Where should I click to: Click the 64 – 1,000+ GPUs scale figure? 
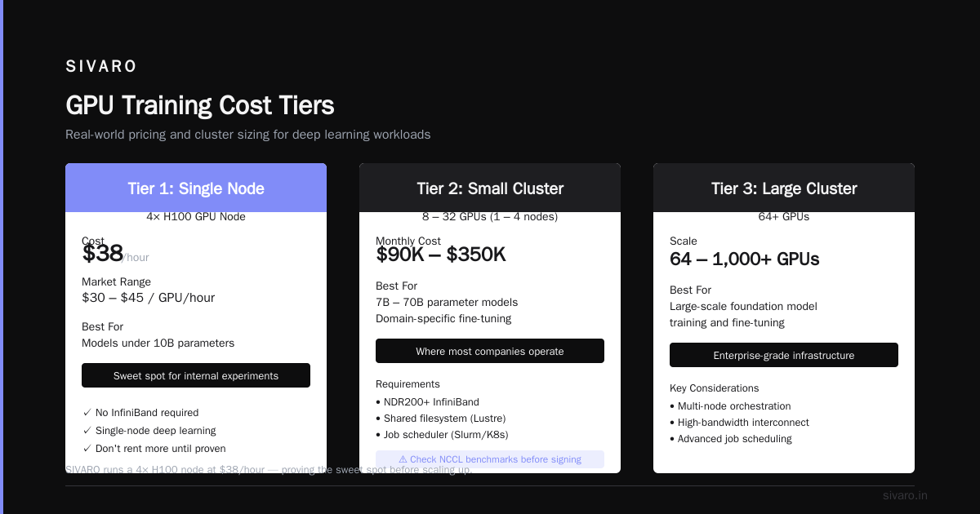pyautogui.click(x=745, y=259)
